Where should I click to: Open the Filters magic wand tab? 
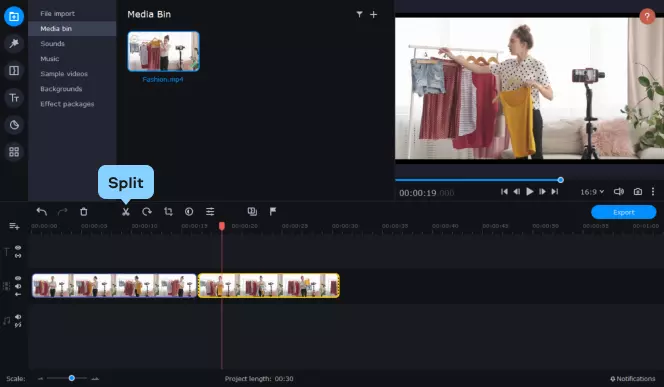click(14, 43)
